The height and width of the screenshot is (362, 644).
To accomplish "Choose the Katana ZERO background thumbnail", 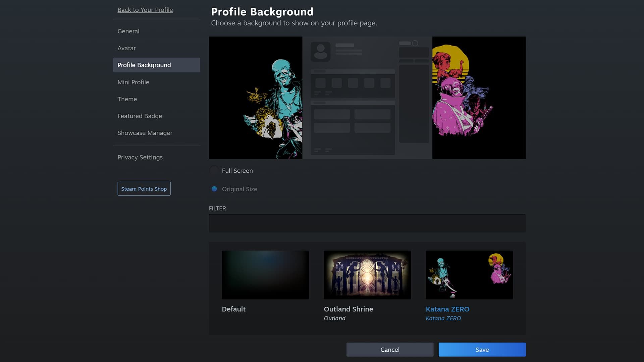I will [469, 275].
